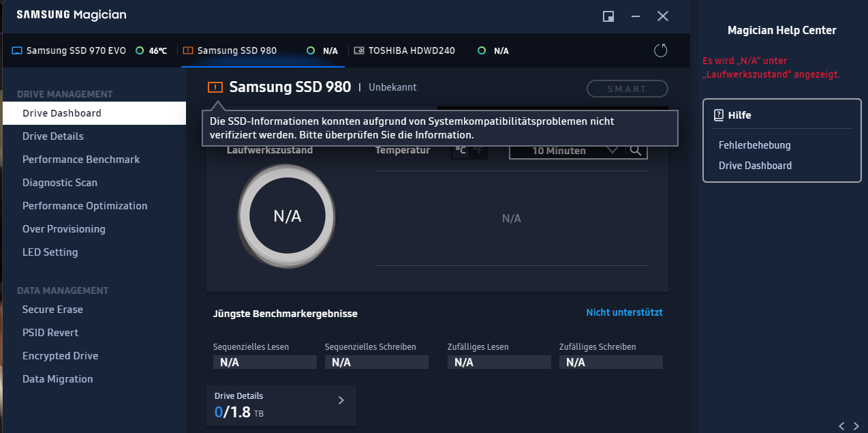This screenshot has height=433, width=868.
Task: Click the Nicht unterstützt link
Action: click(624, 312)
